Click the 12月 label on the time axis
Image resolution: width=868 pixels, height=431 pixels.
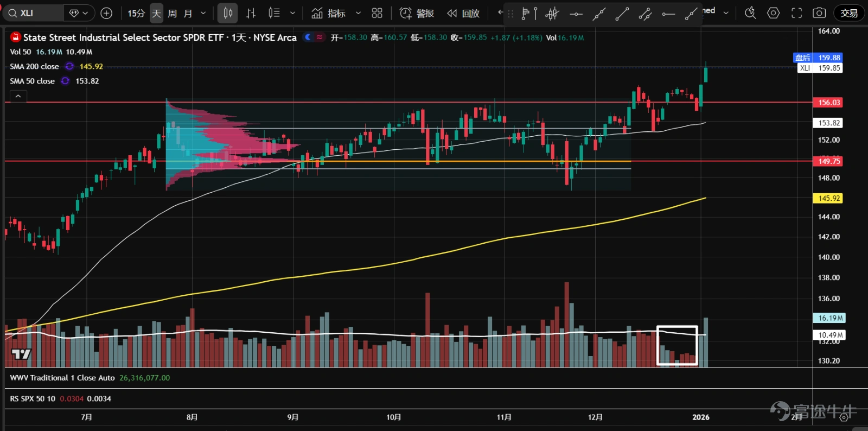click(595, 417)
